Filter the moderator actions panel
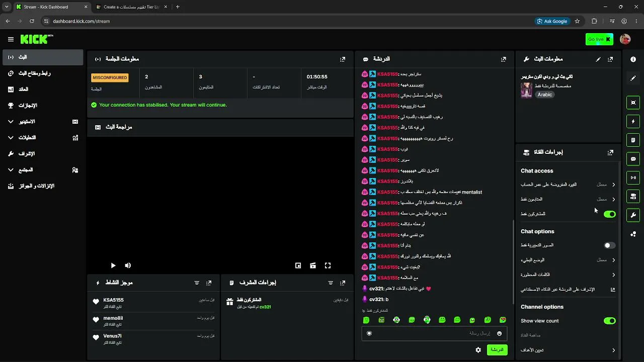The height and width of the screenshot is (362, 644). click(x=331, y=283)
